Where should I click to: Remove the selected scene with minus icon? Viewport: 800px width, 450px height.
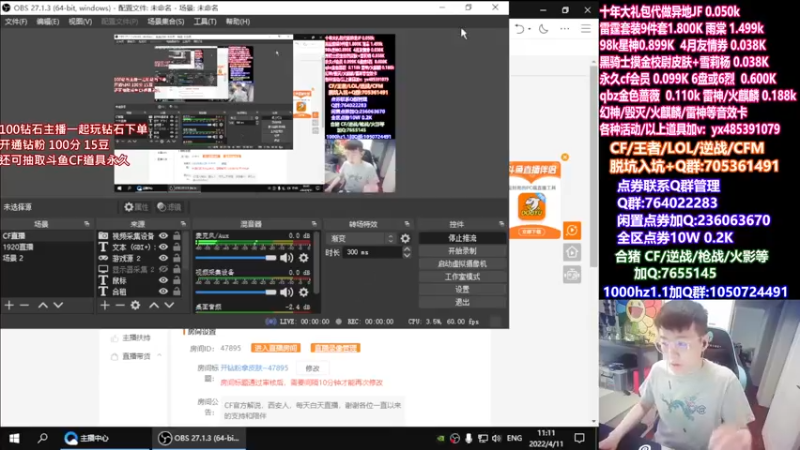(24, 305)
